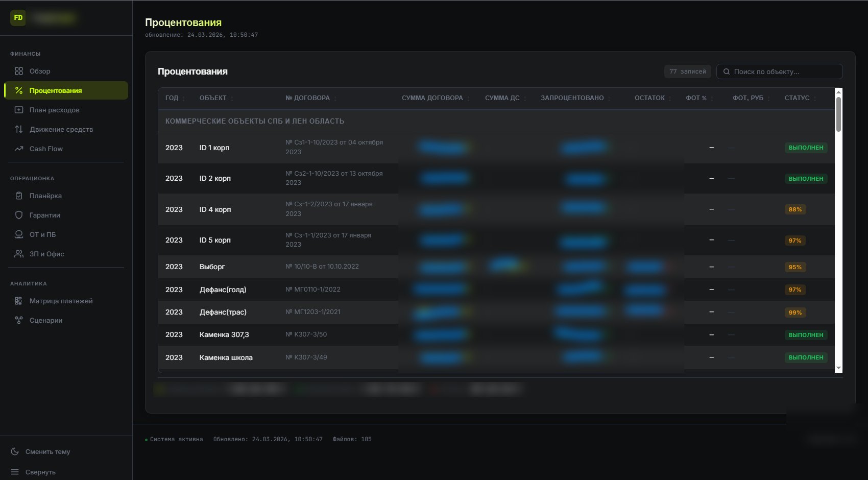The width and height of the screenshot is (868, 480).
Task: Click the 77 записей badge
Action: coord(687,71)
